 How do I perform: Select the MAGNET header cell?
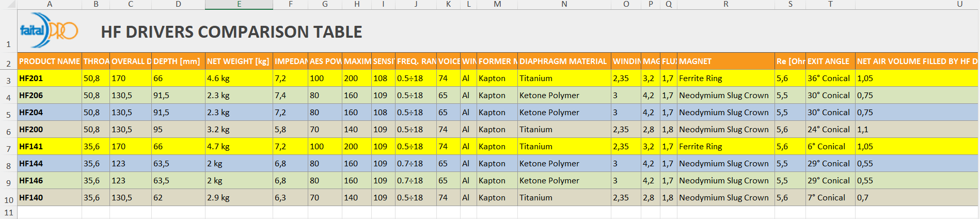(726, 61)
